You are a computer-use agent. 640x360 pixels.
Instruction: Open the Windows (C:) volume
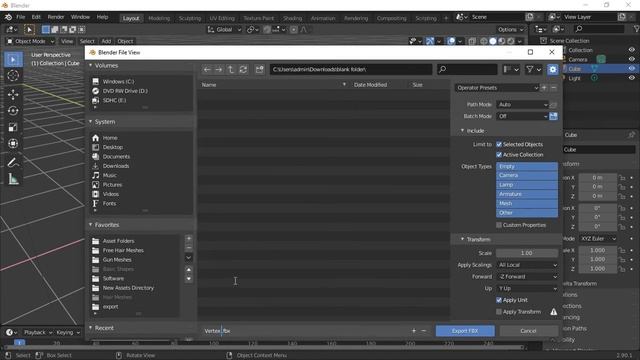click(x=118, y=82)
